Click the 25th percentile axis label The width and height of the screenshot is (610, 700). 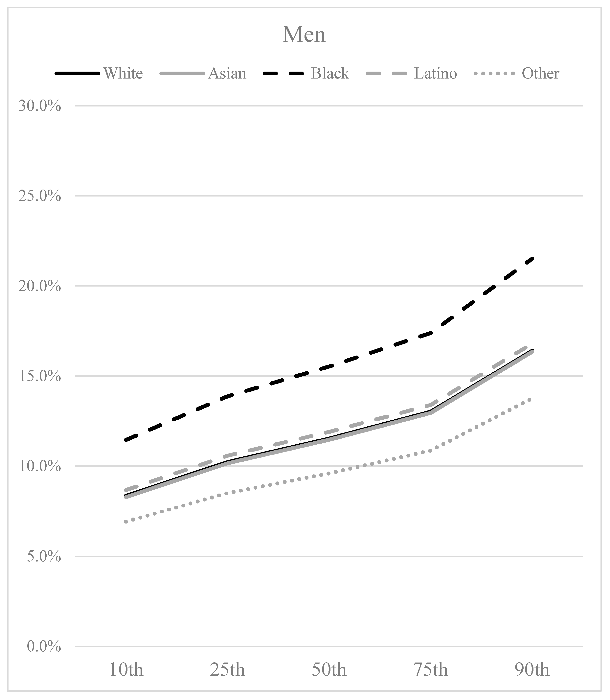point(228,670)
